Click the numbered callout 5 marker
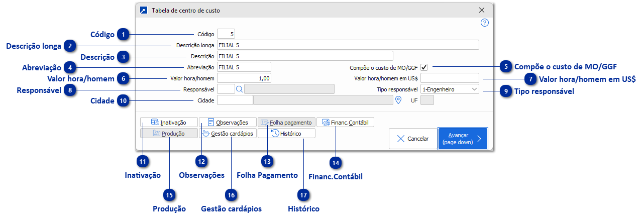 coord(506,66)
